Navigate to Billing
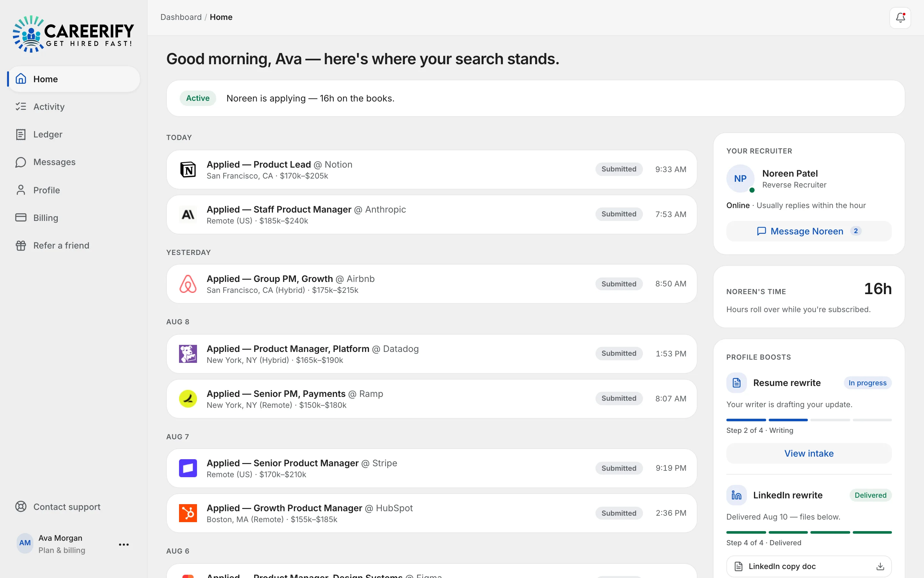Viewport: 924px width, 578px height. (74, 217)
